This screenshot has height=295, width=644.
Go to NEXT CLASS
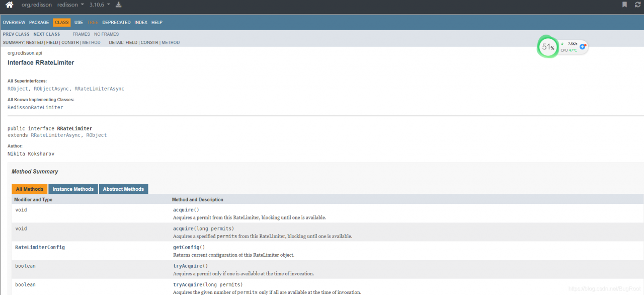pyautogui.click(x=46, y=34)
